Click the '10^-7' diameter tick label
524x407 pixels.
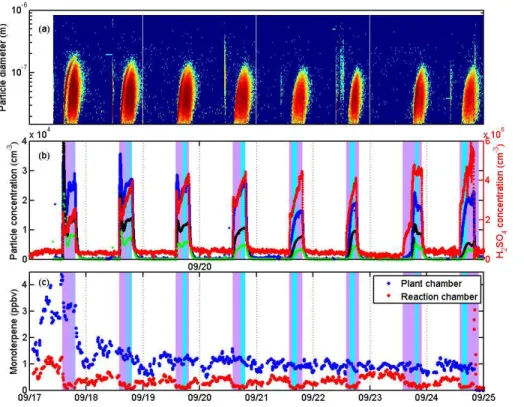(x=20, y=71)
